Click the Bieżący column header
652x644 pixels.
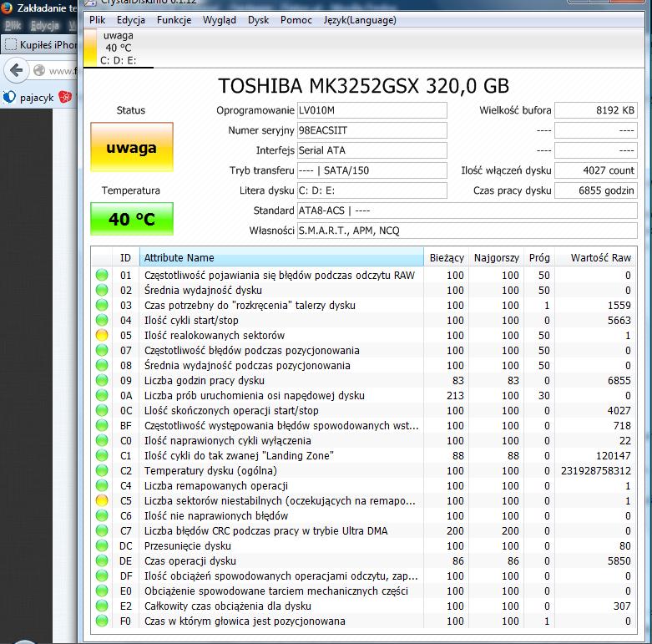447,257
